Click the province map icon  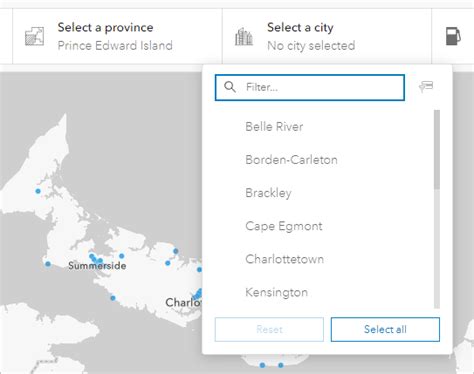point(34,36)
